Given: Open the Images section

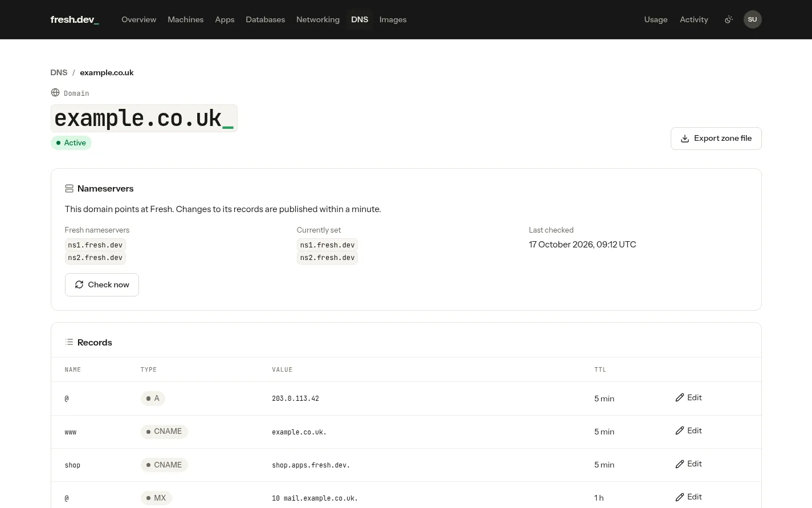Looking at the screenshot, I should pyautogui.click(x=393, y=19).
